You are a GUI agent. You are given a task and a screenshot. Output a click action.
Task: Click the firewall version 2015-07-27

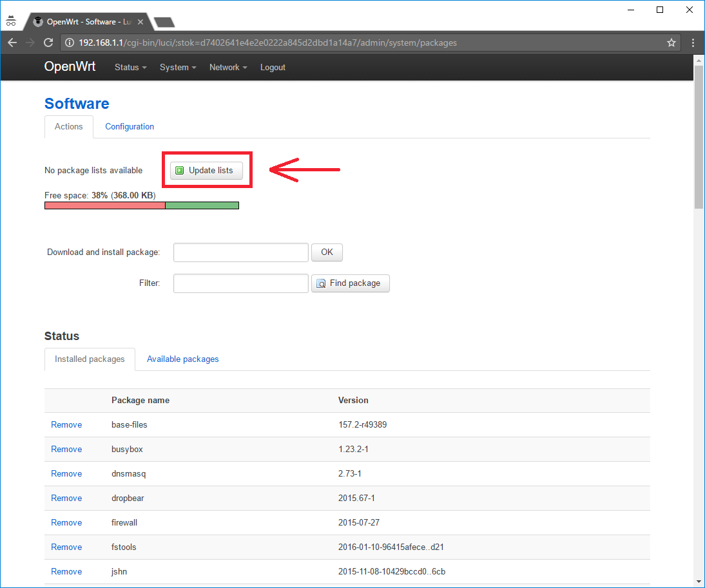coord(359,523)
